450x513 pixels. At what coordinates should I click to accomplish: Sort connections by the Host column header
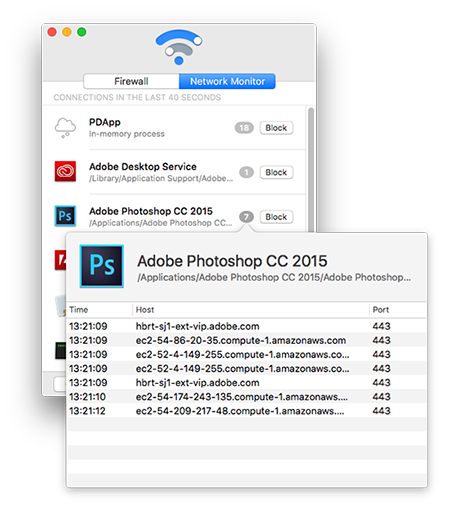pos(251,310)
